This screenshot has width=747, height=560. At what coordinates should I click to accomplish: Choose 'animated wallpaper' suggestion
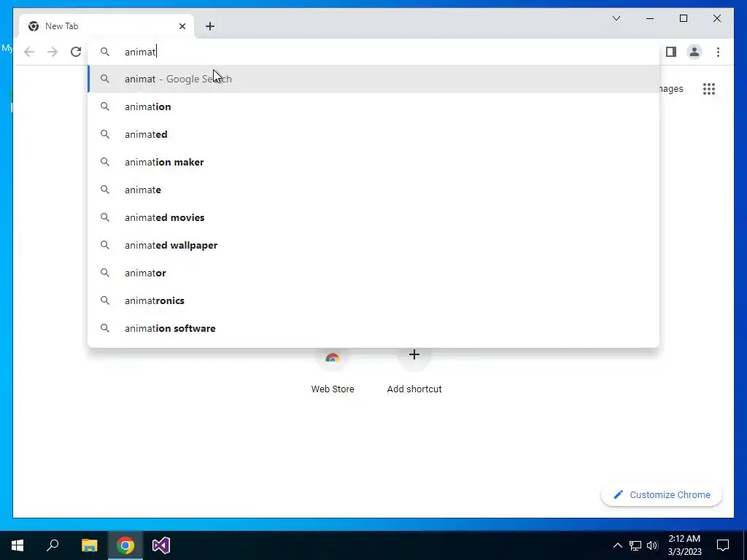coord(374,245)
